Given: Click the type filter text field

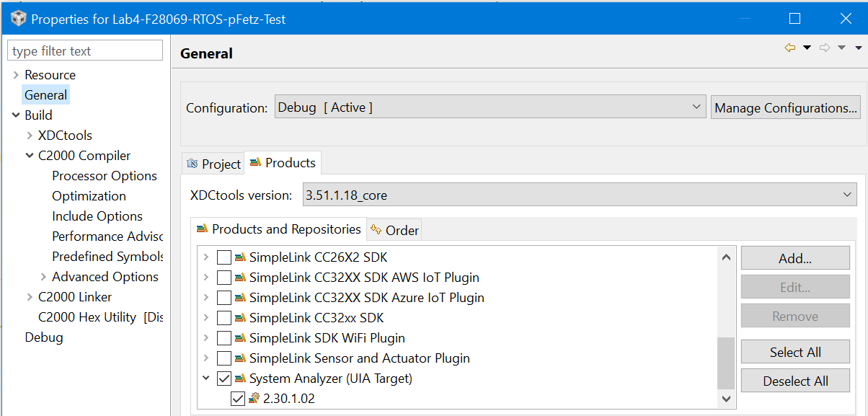Looking at the screenshot, I should coord(85,51).
